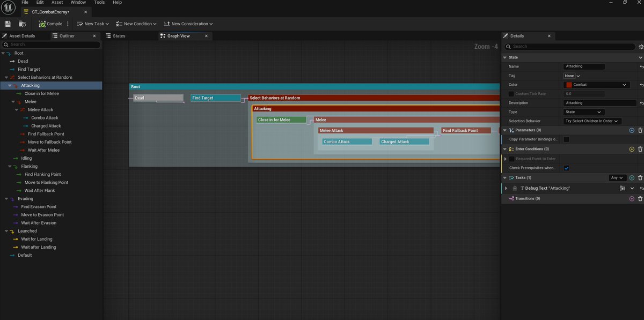Collapse the Attacking tree node
The width and height of the screenshot is (644, 320).
point(10,85)
